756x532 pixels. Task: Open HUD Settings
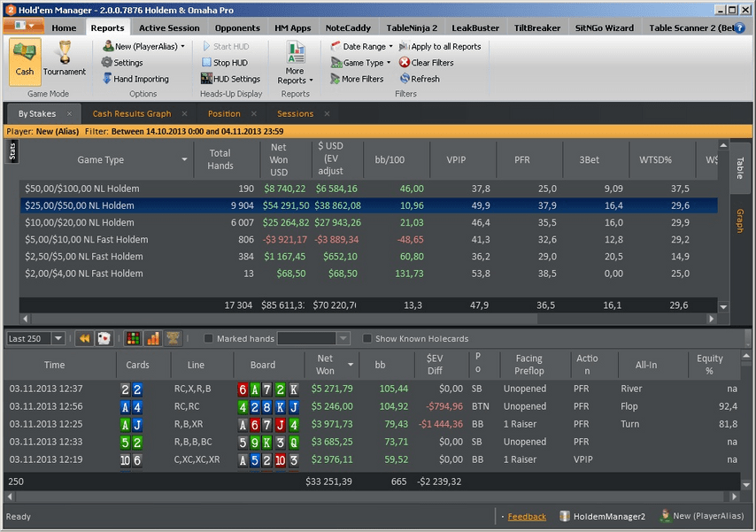(x=230, y=79)
